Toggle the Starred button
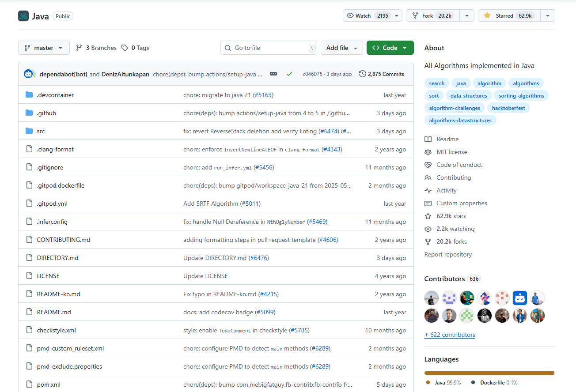The height and width of the screenshot is (392, 576). (509, 15)
